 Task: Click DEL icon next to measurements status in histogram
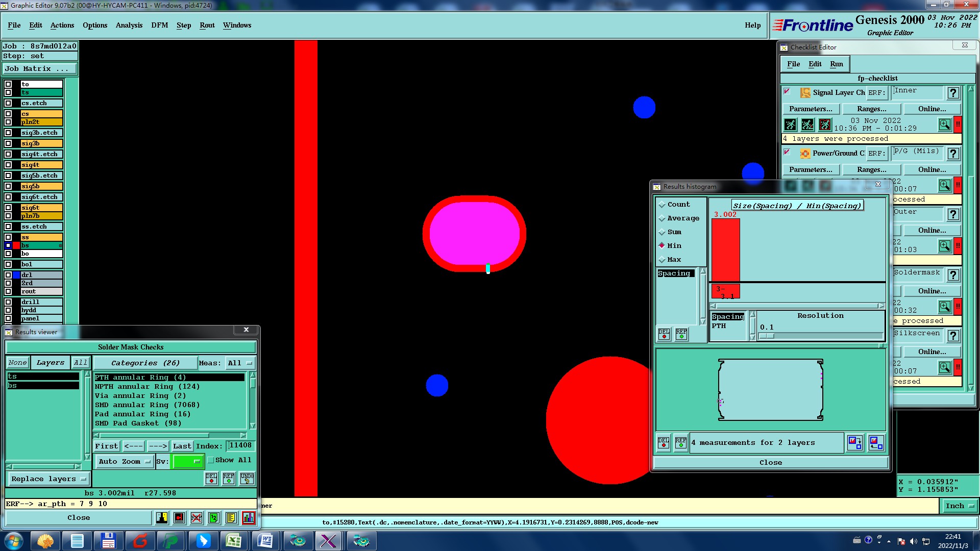coord(664,443)
